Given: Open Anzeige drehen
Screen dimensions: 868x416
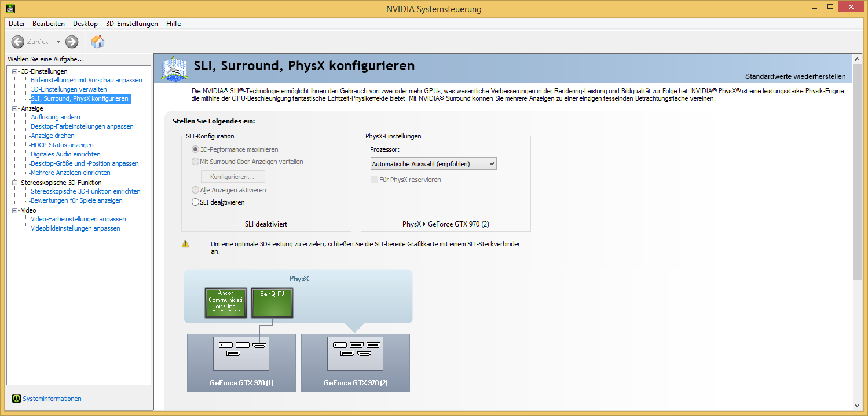Looking at the screenshot, I should 53,136.
